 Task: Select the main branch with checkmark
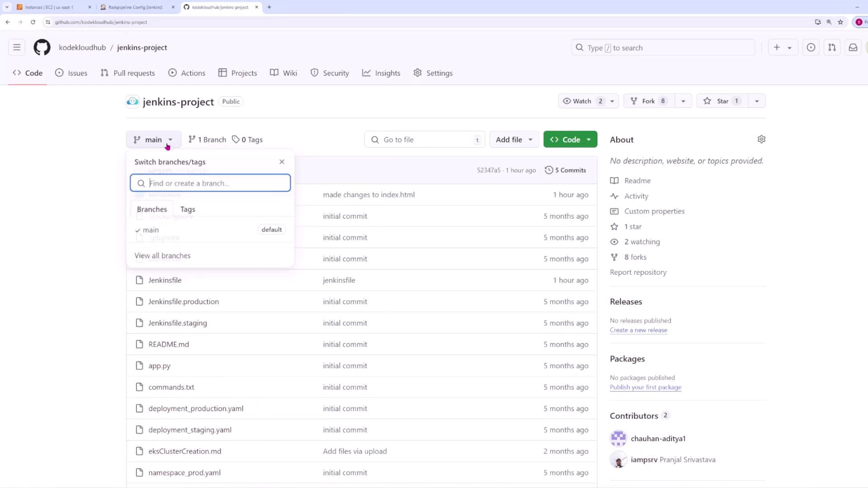151,230
